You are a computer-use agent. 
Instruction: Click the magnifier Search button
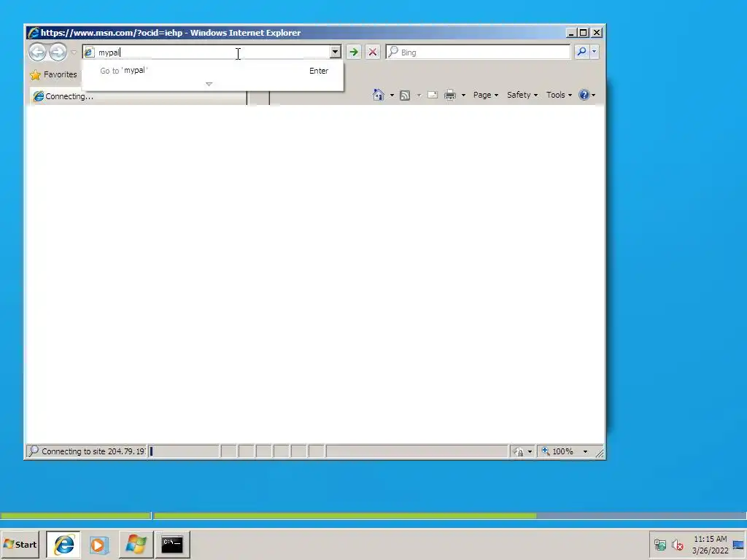[581, 52]
